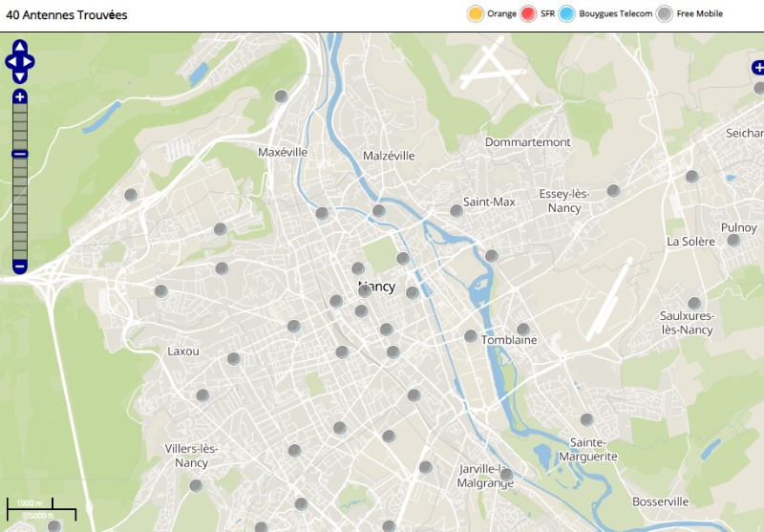Toggle the Orange operator filter
The height and width of the screenshot is (532, 764).
pos(475,13)
